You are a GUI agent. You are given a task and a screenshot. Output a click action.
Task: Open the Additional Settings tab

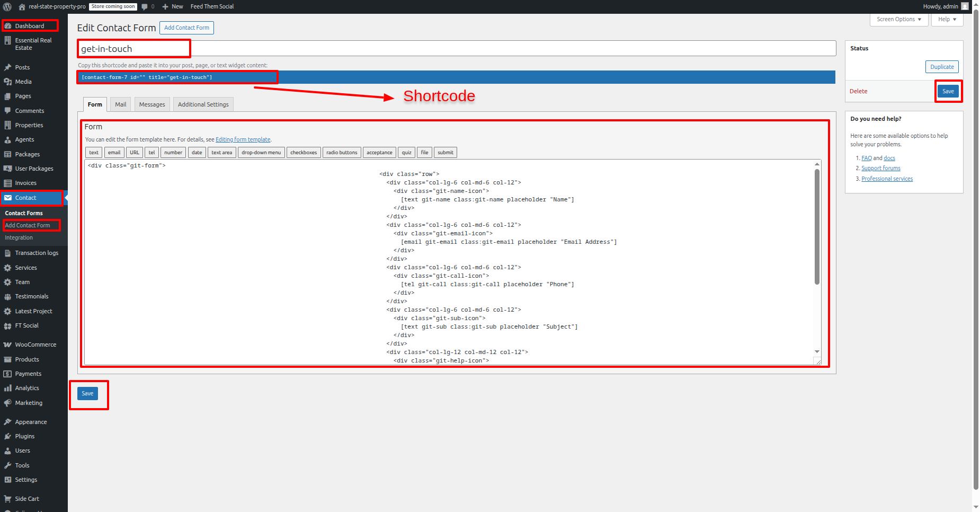click(x=203, y=104)
